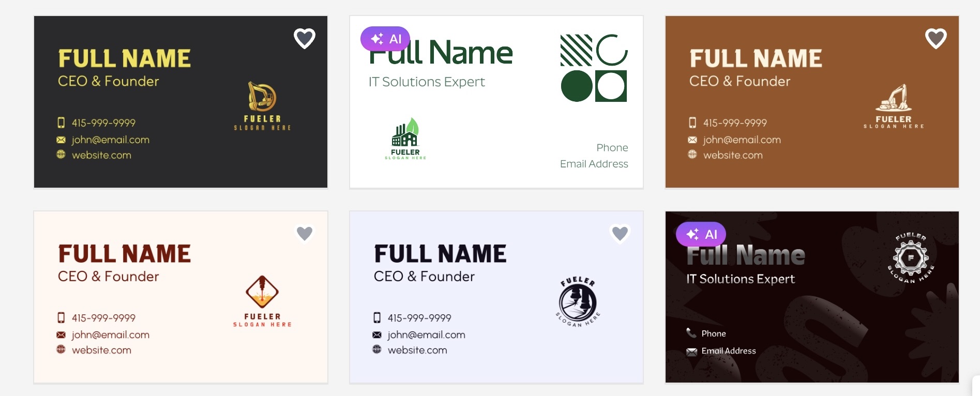Favorite the cream card with red text
The width and height of the screenshot is (980, 396).
pos(304,233)
